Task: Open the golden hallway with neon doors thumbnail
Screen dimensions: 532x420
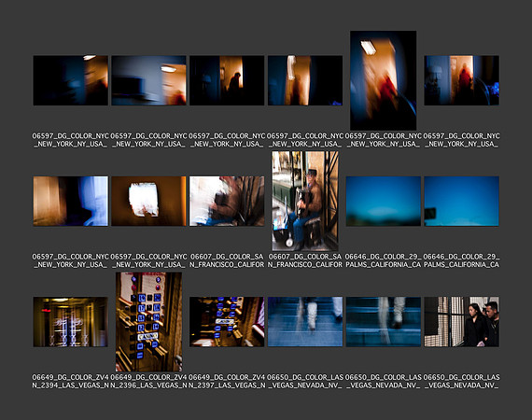Action: tap(71, 322)
